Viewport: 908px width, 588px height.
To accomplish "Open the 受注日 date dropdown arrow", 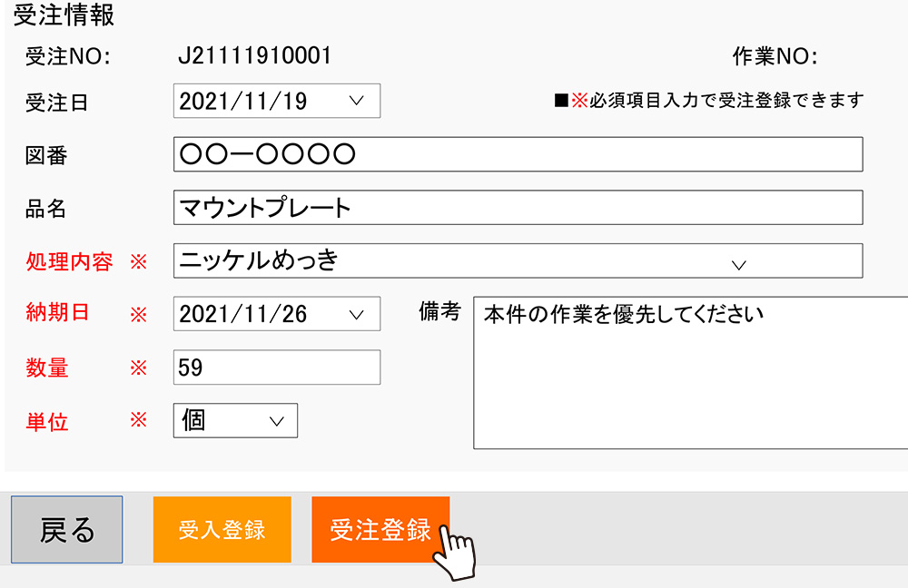I will pyautogui.click(x=357, y=101).
